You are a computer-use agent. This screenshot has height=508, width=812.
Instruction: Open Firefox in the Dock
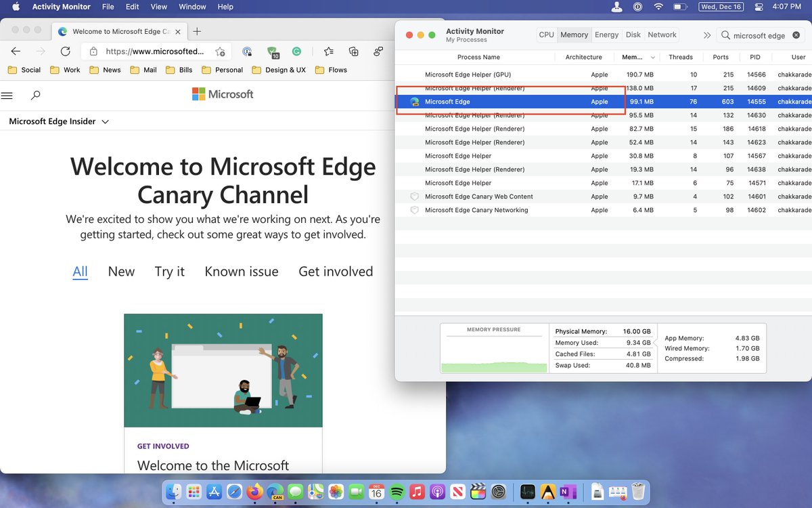point(254,492)
